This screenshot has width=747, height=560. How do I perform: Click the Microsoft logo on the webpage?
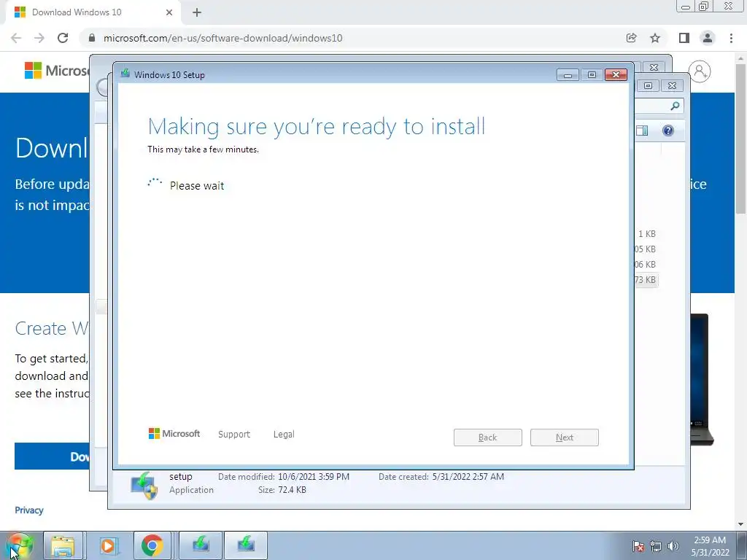pyautogui.click(x=56, y=71)
